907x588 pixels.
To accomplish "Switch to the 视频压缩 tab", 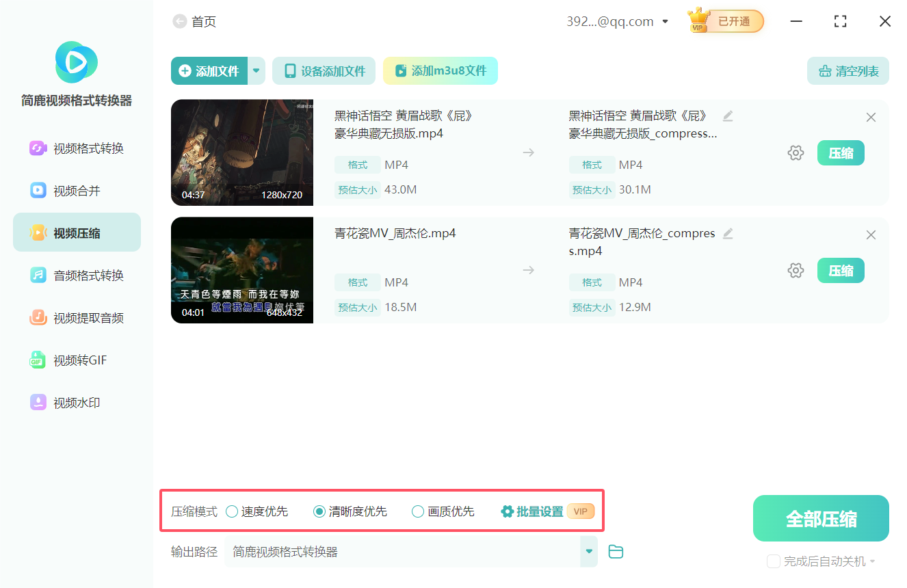I will [x=76, y=232].
